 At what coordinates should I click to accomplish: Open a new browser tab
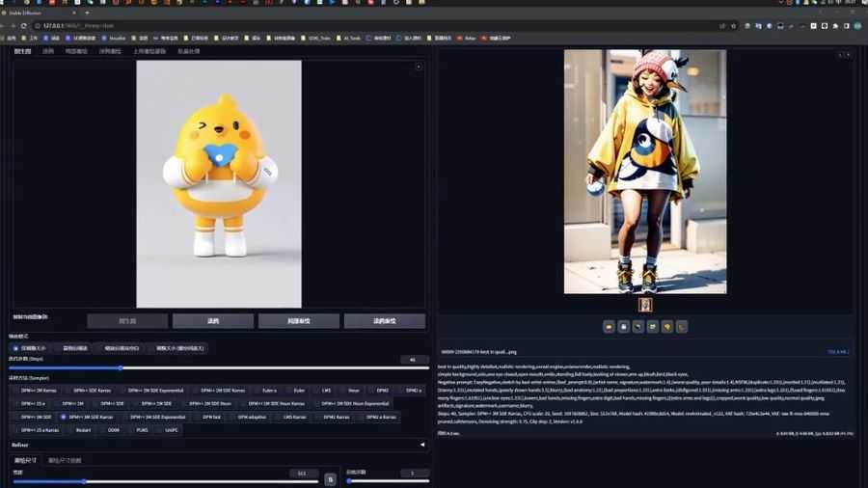87,13
